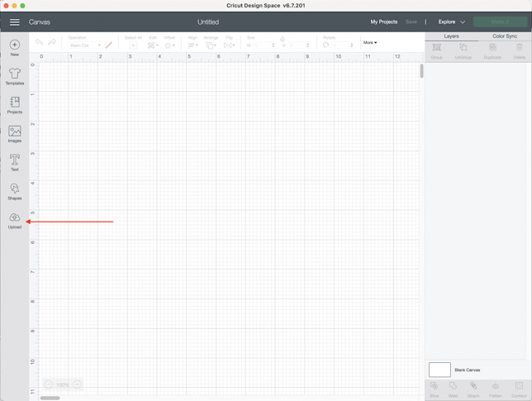Click the Attach tool
This screenshot has width=532, height=401.
click(x=473, y=389)
